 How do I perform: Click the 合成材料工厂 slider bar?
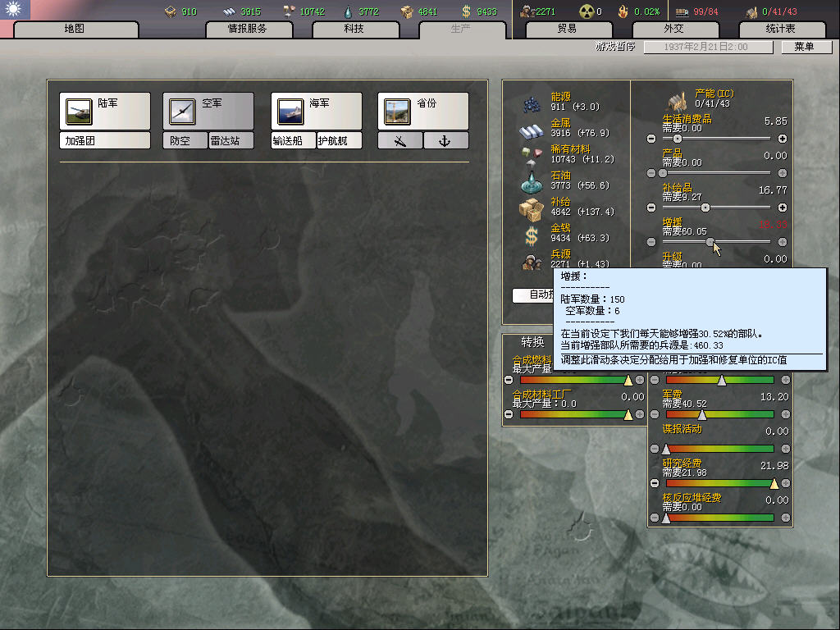tap(574, 414)
